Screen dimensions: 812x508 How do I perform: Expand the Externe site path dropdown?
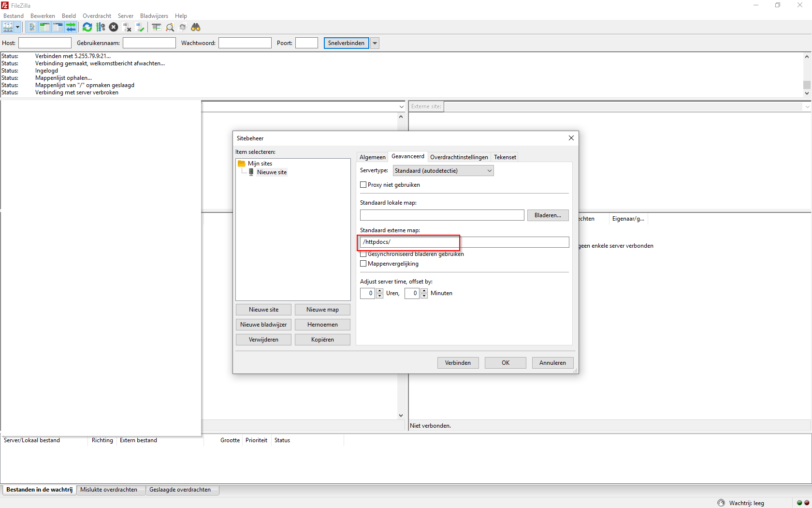(807, 106)
